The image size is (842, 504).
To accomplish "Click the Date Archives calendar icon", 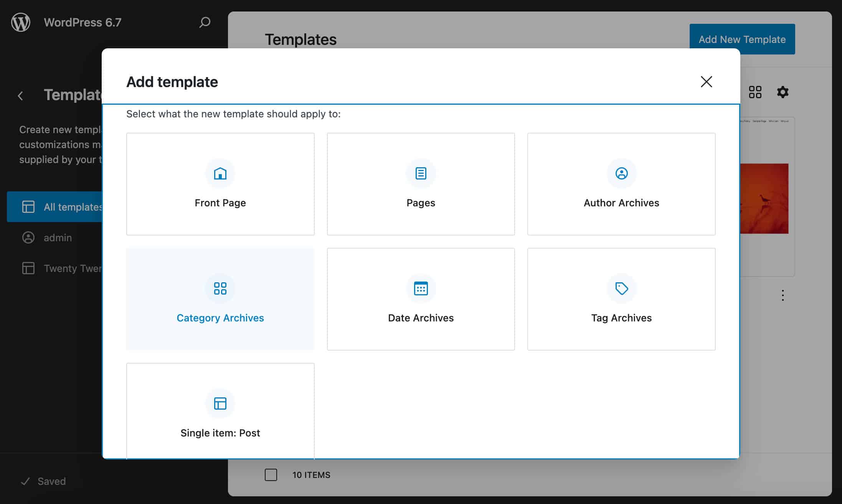I will pyautogui.click(x=420, y=288).
